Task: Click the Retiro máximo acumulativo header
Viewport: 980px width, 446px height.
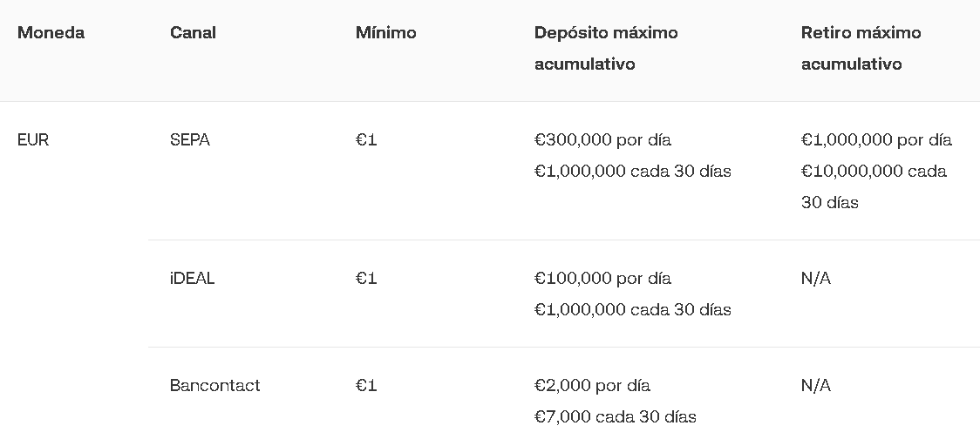Action: (861, 48)
